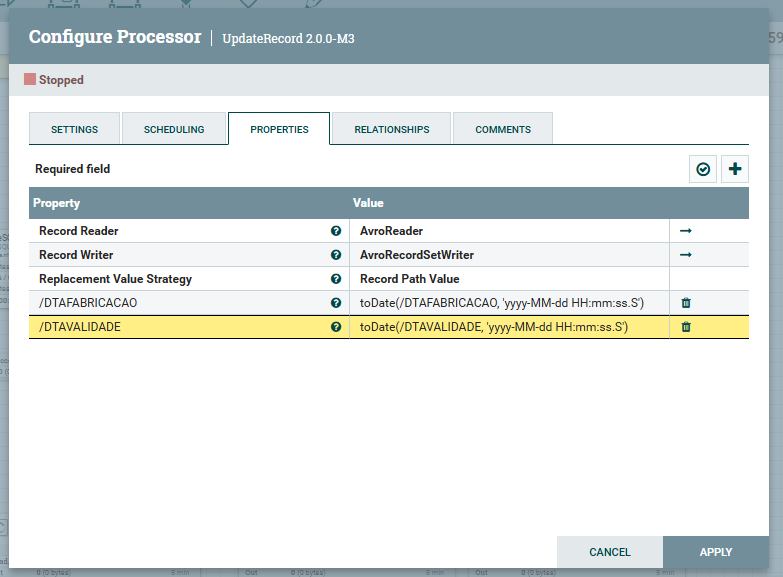Image resolution: width=783 pixels, height=577 pixels.
Task: Open help for Record Writer property
Action: pos(336,255)
